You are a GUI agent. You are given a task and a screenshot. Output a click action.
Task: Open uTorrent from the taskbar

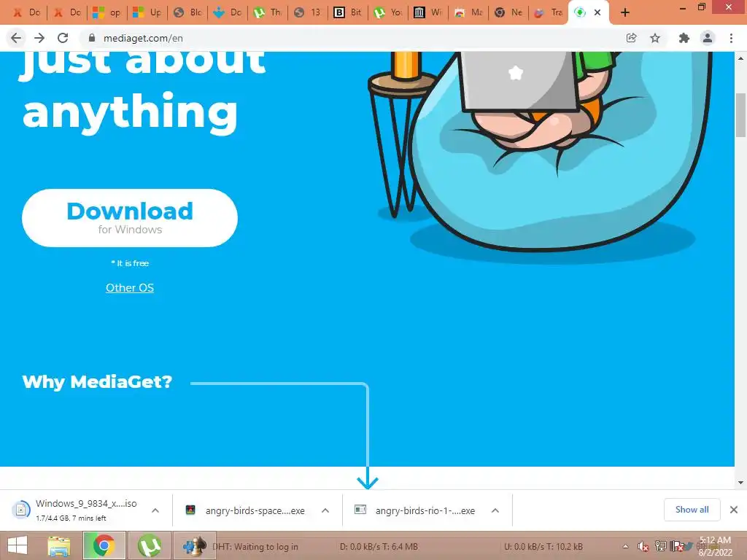coord(150,545)
